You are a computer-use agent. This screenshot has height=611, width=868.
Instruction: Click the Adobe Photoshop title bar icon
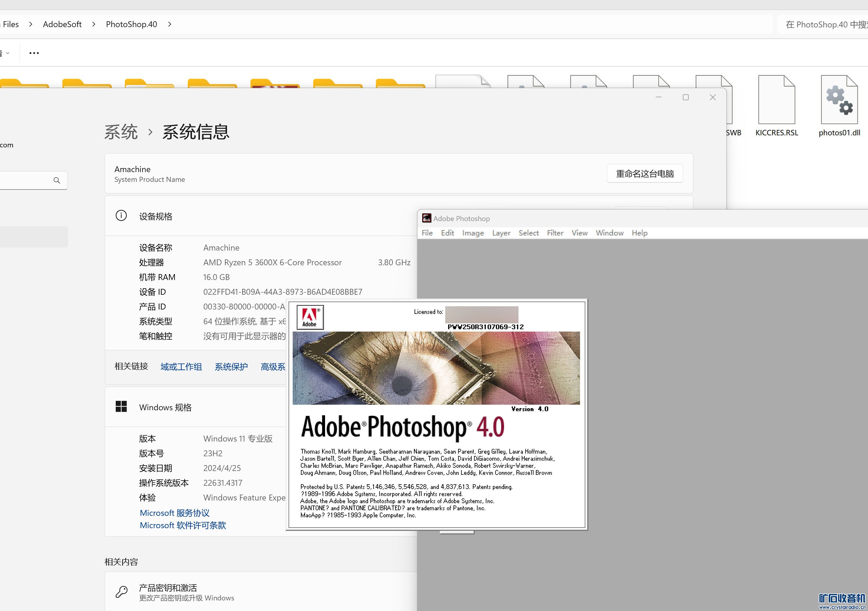coord(426,218)
